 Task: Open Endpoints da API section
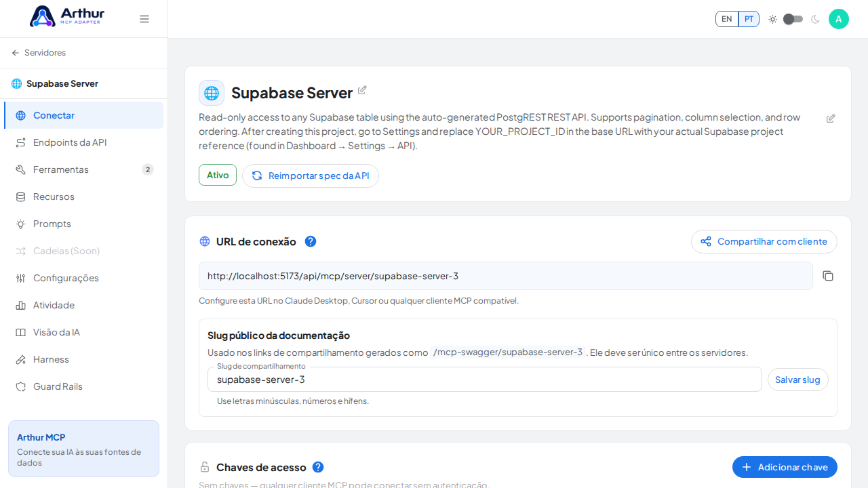(x=84, y=142)
